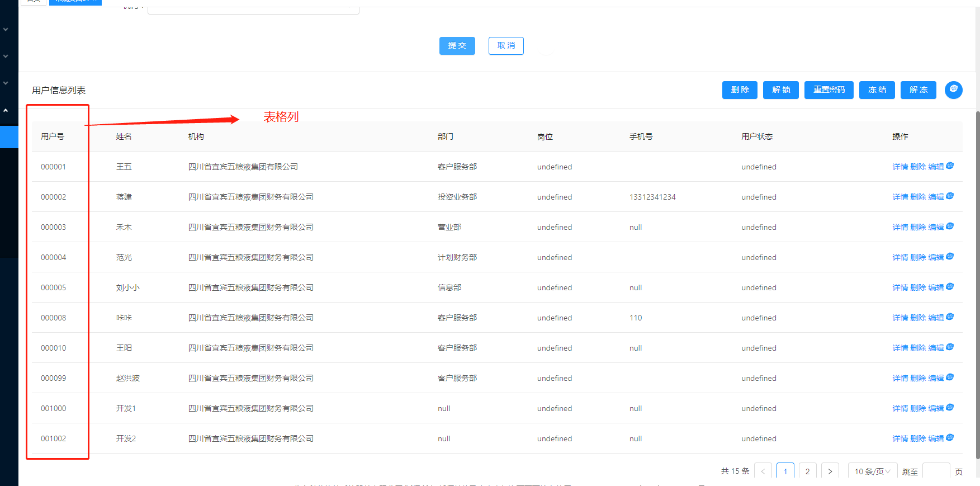980x486 pixels.
Task: Click 编辑 link for user 000002 蒋建
Action: (x=936, y=197)
